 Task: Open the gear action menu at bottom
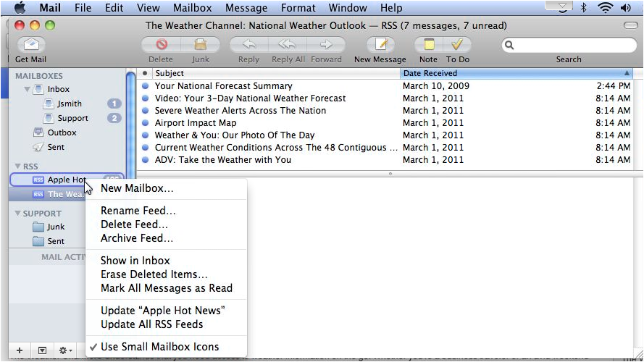65,350
